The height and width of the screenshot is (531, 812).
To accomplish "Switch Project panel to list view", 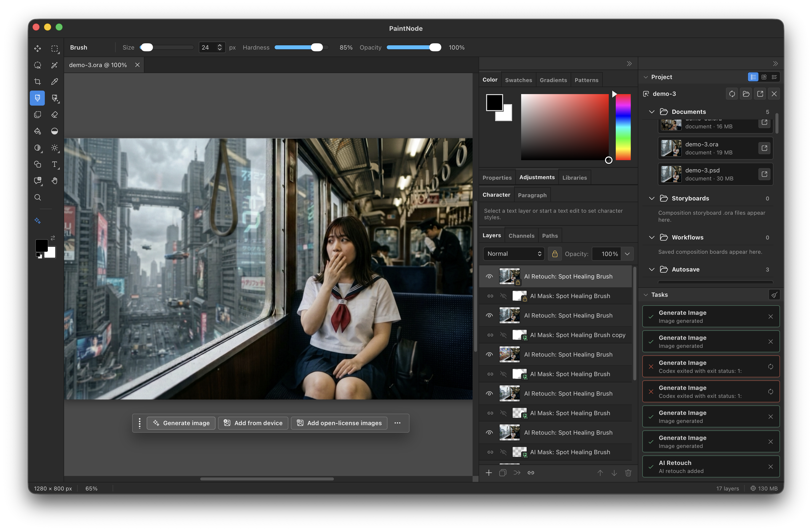I will pyautogui.click(x=753, y=77).
